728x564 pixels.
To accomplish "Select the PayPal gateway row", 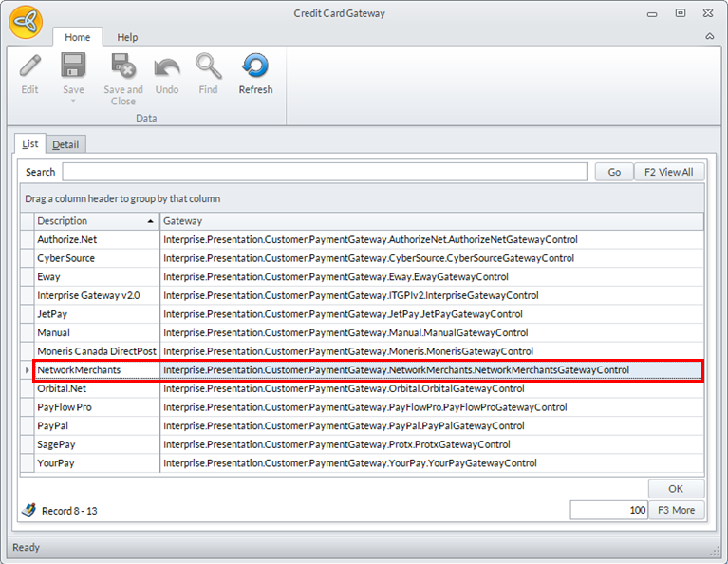I will tap(53, 425).
